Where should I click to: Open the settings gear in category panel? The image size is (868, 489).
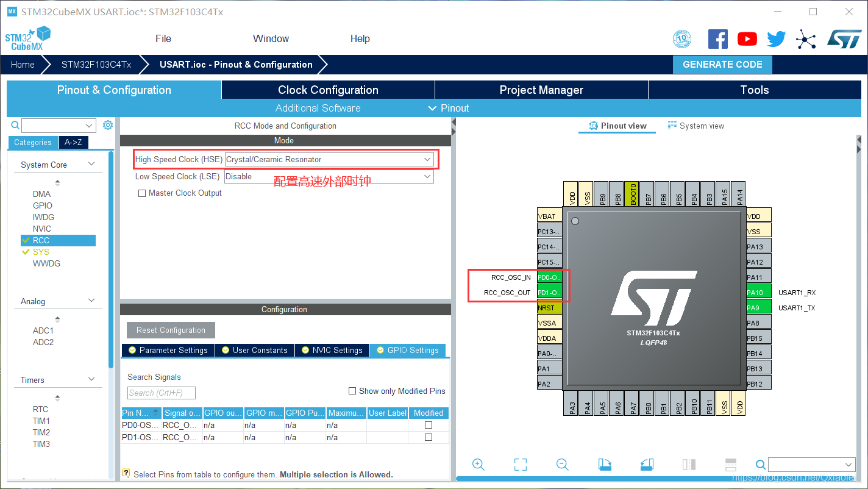tap(108, 125)
